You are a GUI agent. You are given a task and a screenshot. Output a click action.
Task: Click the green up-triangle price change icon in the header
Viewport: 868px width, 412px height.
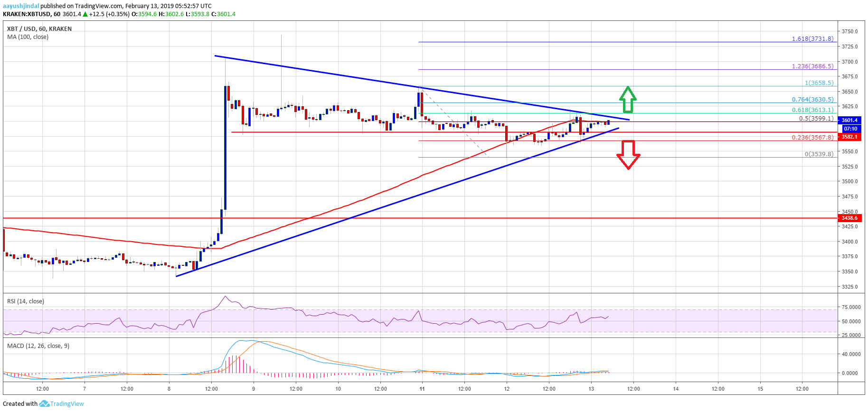coord(85,14)
